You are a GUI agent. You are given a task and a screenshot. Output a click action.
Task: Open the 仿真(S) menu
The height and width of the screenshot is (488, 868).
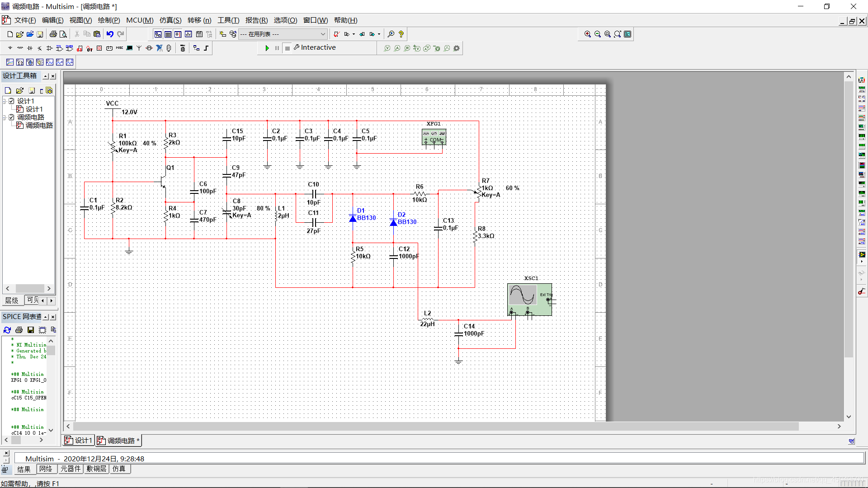pos(170,20)
